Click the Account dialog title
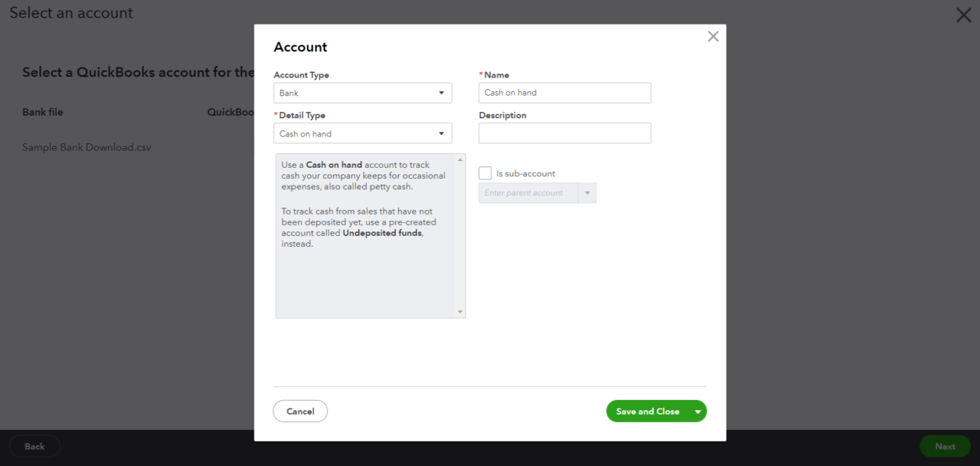 300,47
